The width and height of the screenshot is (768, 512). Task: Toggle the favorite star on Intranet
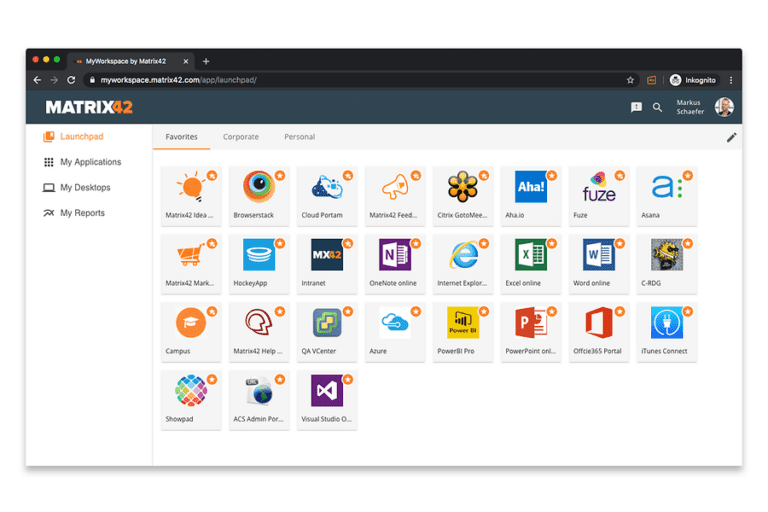(x=348, y=244)
